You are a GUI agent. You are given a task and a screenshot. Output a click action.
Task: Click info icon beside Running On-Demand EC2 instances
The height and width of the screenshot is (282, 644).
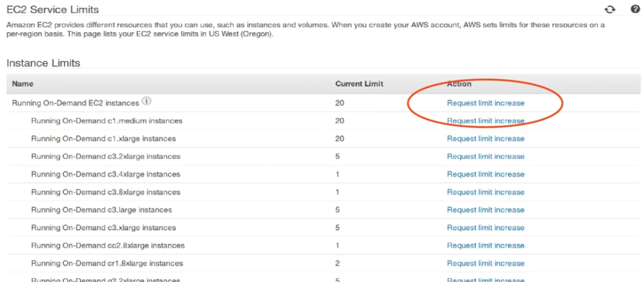(x=145, y=102)
